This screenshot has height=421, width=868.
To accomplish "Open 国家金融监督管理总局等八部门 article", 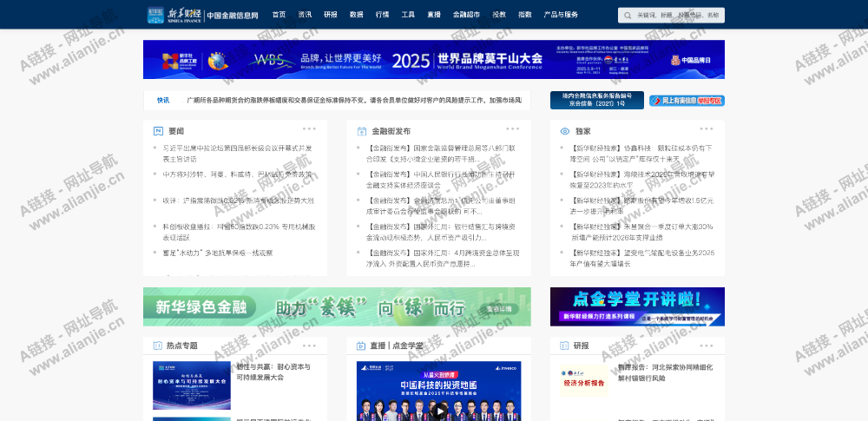I will [x=441, y=154].
